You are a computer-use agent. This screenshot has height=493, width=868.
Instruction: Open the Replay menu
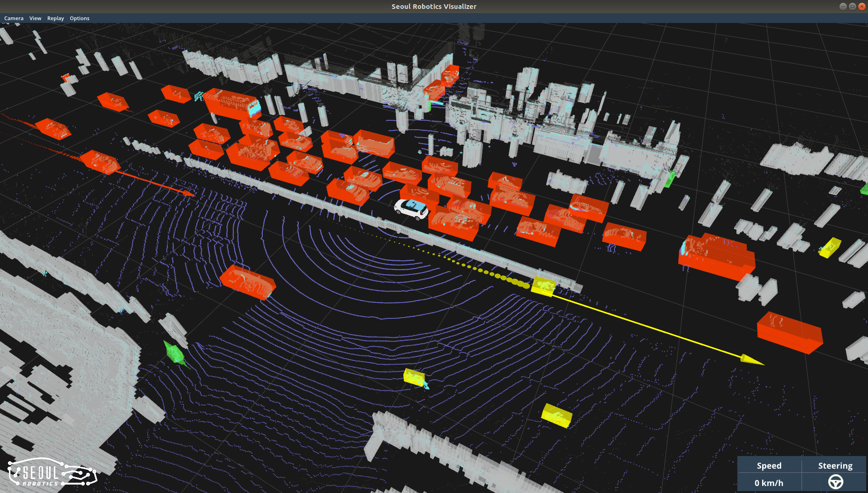click(55, 18)
